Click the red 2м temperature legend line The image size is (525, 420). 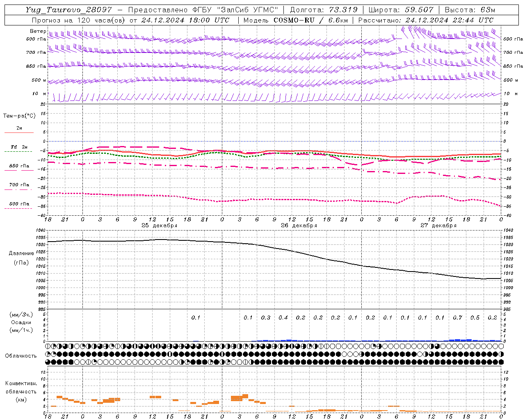click(x=19, y=132)
